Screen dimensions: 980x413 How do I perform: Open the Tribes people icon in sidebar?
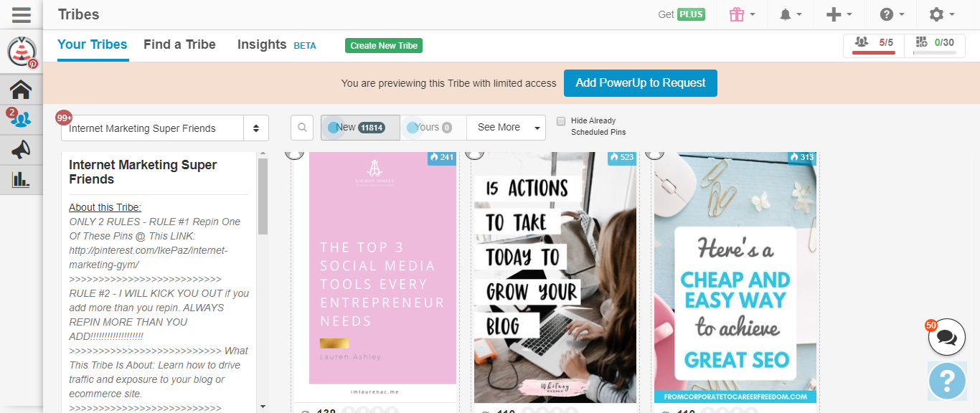[x=21, y=119]
